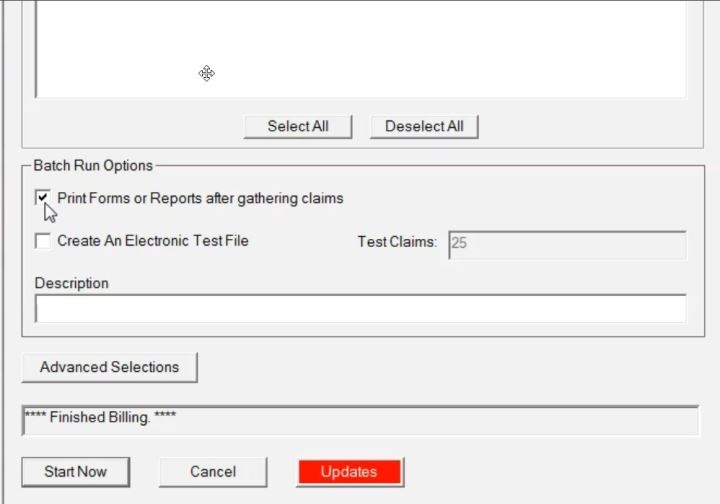Click the 'Print Forms or Reports' label text

click(200, 198)
